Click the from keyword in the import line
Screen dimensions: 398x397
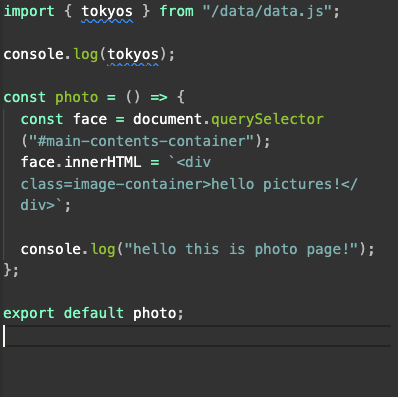coord(176,11)
